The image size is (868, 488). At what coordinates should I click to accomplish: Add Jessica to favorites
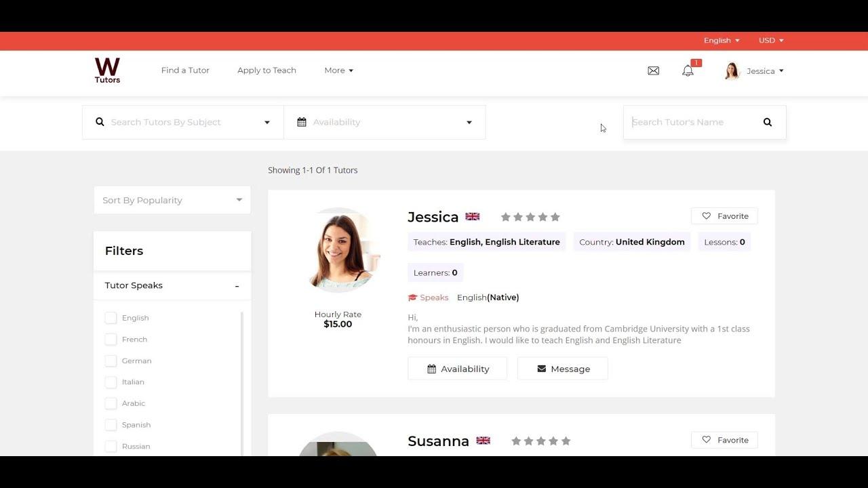coord(724,216)
